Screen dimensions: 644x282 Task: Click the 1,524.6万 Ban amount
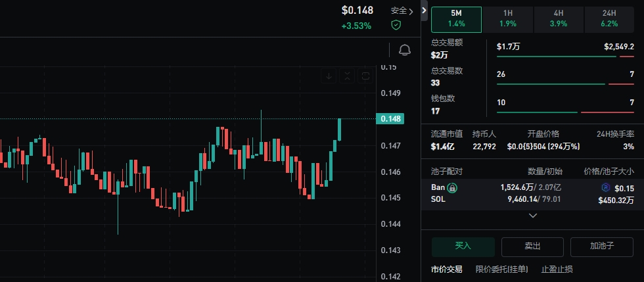click(517, 187)
